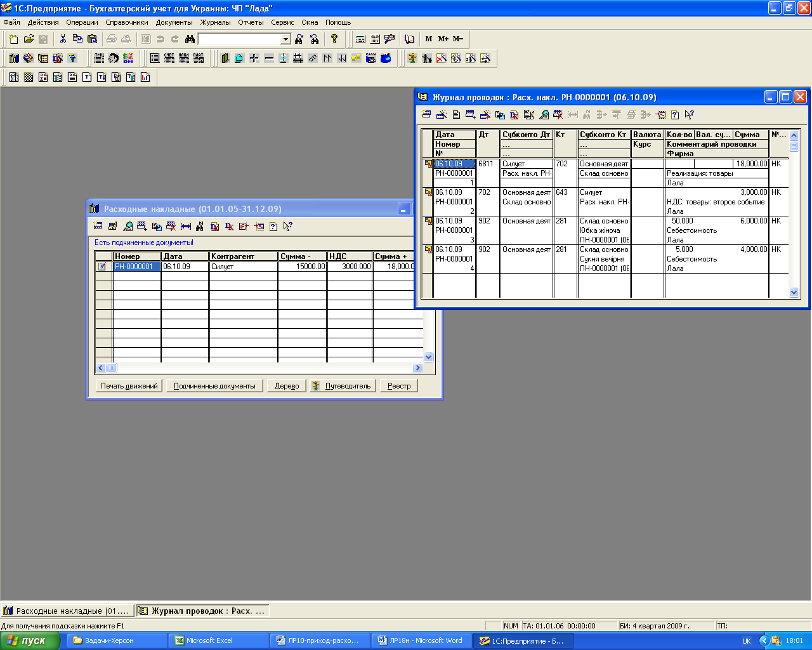Click the пуск Start button

(x=30, y=640)
